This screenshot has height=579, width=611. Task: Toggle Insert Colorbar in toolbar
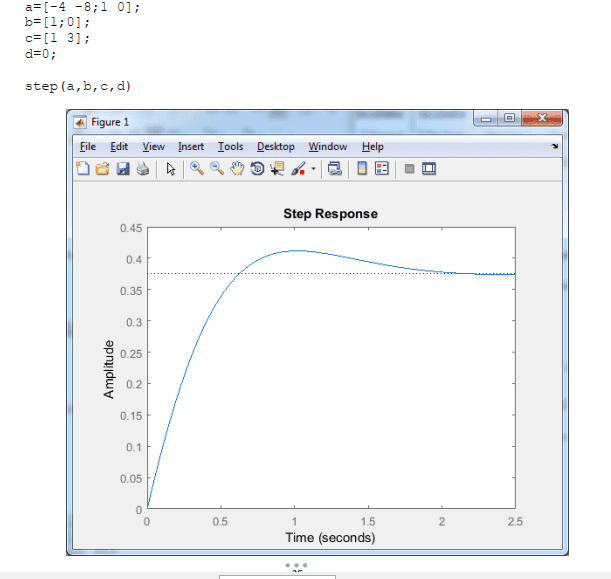coord(362,169)
